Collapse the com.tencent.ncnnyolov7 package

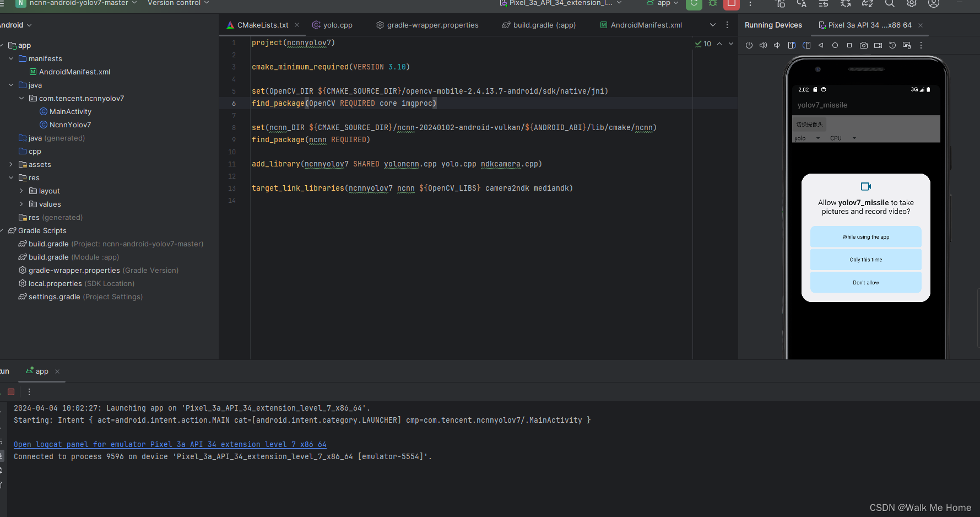21,98
